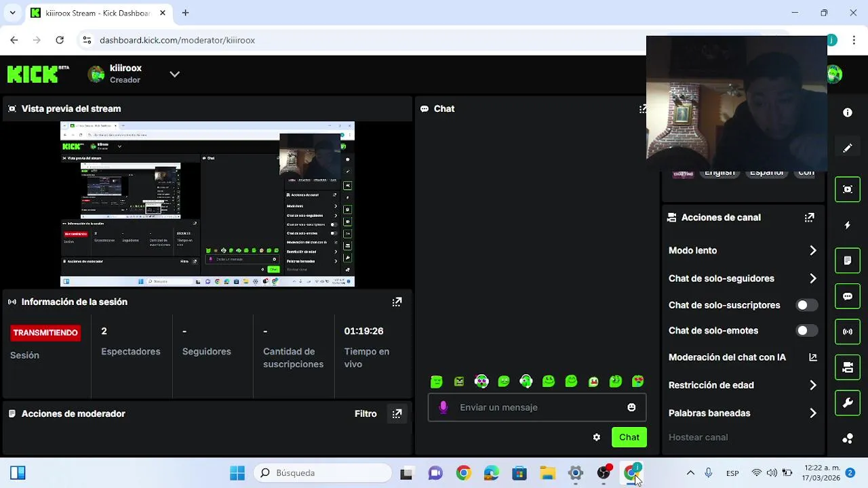Close the kiiiroox Stream tab
The height and width of the screenshot is (488, 868).
click(161, 13)
